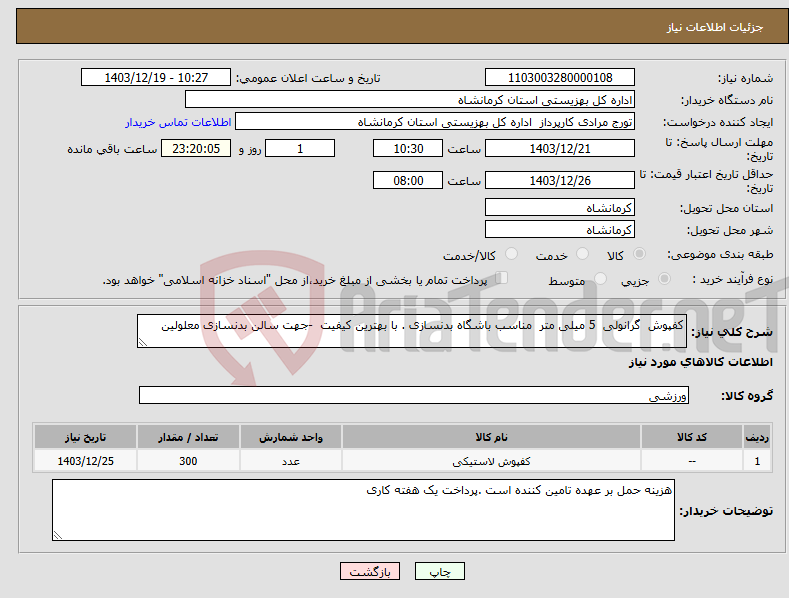Click the buyer organization name field
This screenshot has width=789, height=598.
click(x=410, y=100)
